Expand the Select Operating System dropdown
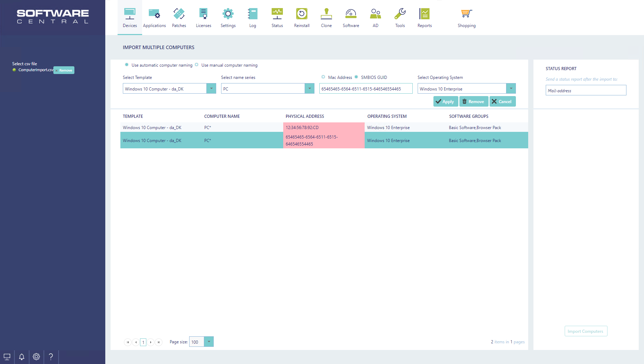Screen dimensions: 644x364 coord(511,89)
